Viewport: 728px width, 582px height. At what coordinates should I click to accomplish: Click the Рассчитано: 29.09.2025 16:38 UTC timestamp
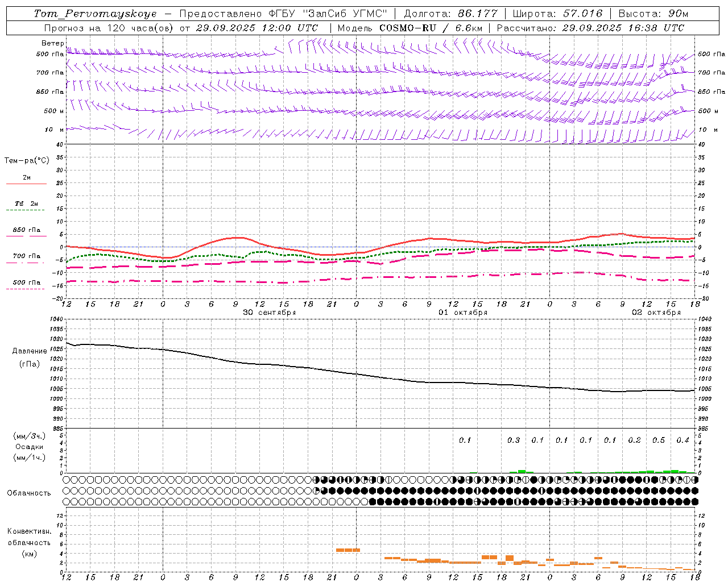click(x=590, y=28)
